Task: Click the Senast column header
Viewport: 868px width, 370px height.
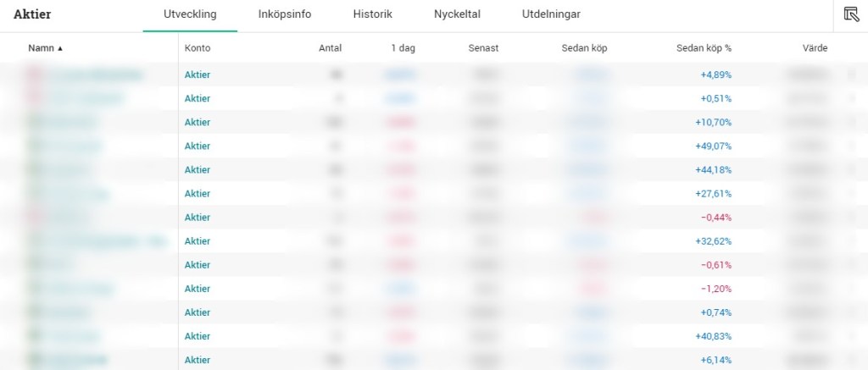Action: pos(483,48)
